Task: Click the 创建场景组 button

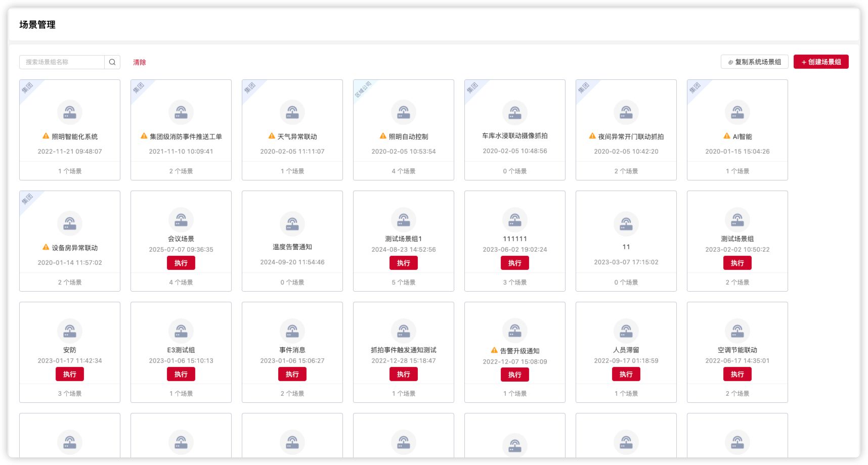Action: [x=821, y=62]
